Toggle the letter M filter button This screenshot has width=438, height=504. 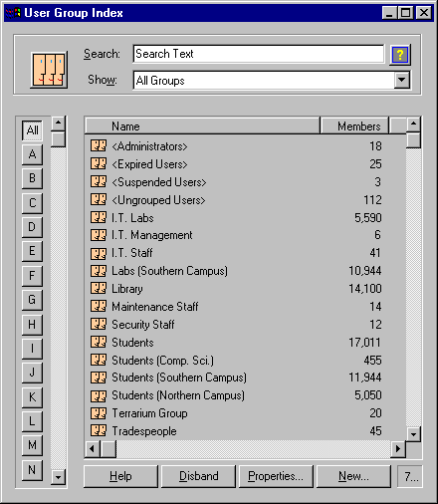[32, 445]
